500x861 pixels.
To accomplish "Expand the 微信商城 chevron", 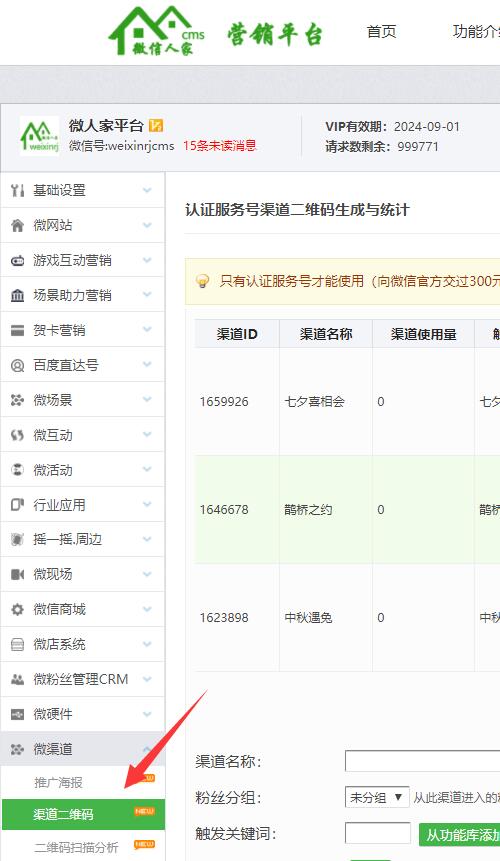I will click(x=147, y=609).
